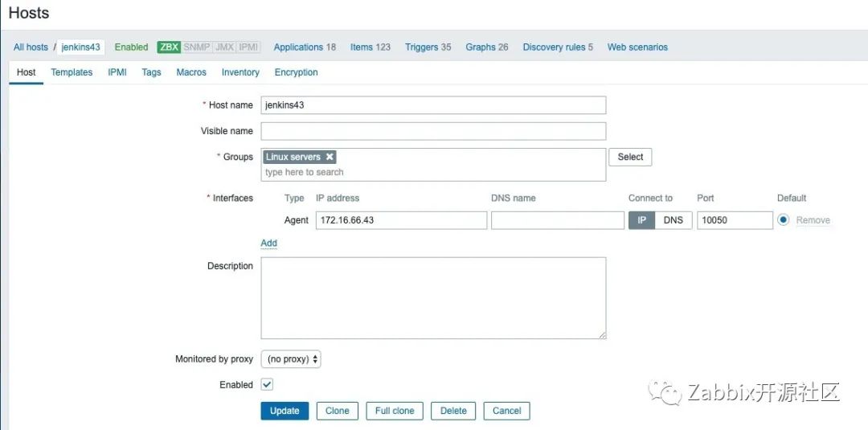Select the Default interface radio button
The height and width of the screenshot is (430, 868).
coord(784,219)
